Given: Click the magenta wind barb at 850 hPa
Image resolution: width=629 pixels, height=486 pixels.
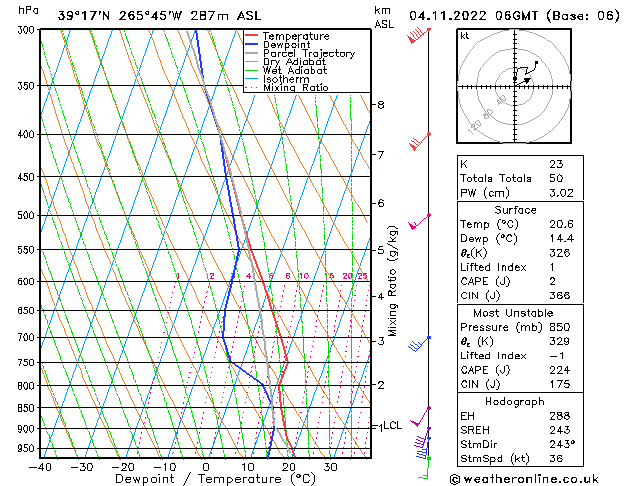Looking at the screenshot, I should [x=420, y=416].
